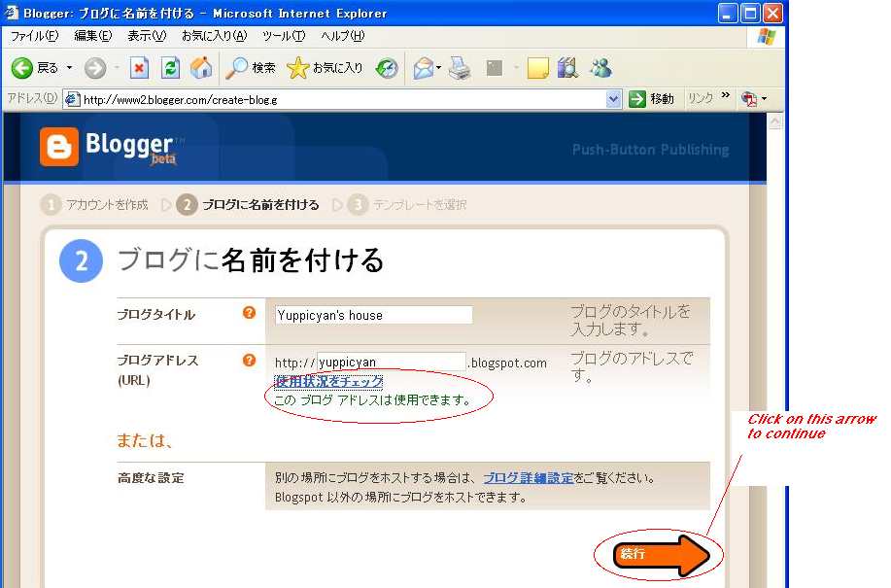Viewport: 891px width, 588px height.
Task: Click step 2 ブログに名前を付ける
Action: 248,204
